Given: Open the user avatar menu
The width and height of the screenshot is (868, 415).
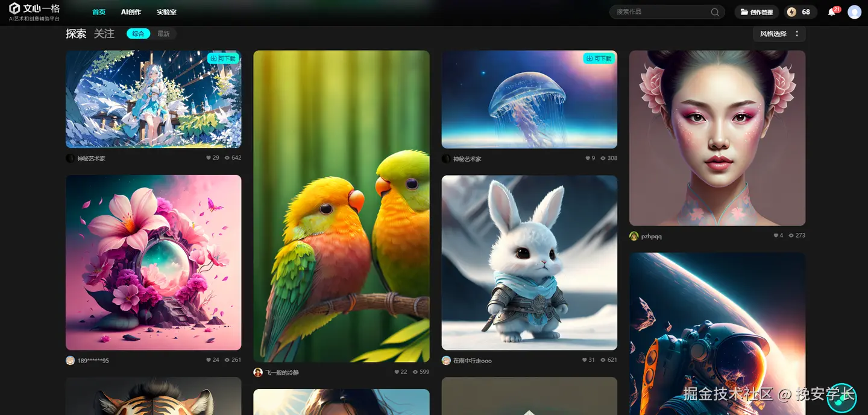Looking at the screenshot, I should 854,12.
